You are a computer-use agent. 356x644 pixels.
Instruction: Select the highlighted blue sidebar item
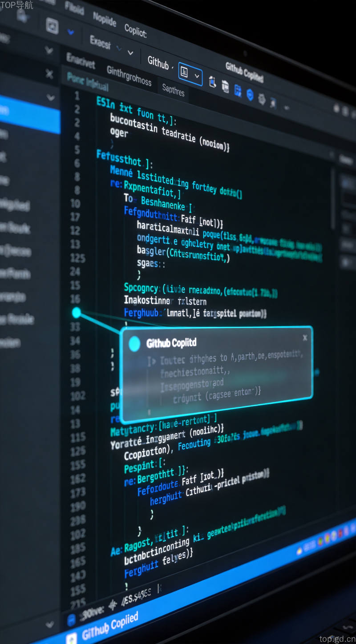(30, 114)
